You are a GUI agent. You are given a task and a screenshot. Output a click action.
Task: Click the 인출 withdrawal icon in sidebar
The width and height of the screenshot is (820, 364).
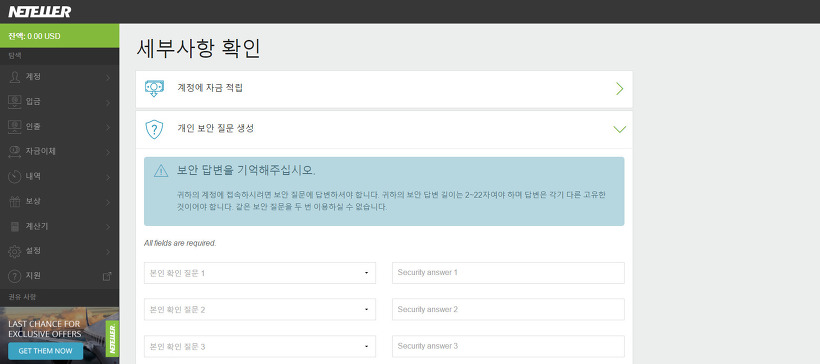pos(15,127)
